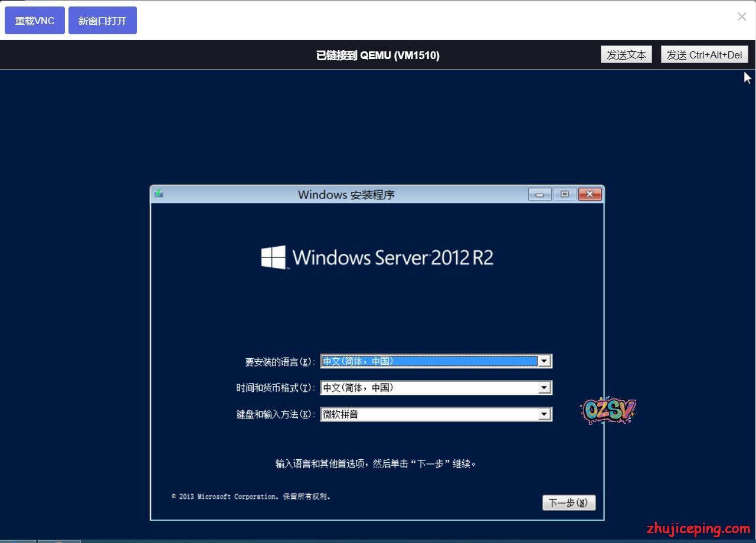756x543 pixels.
Task: Expand the 要安装的语言 dropdown arrow
Action: click(545, 361)
